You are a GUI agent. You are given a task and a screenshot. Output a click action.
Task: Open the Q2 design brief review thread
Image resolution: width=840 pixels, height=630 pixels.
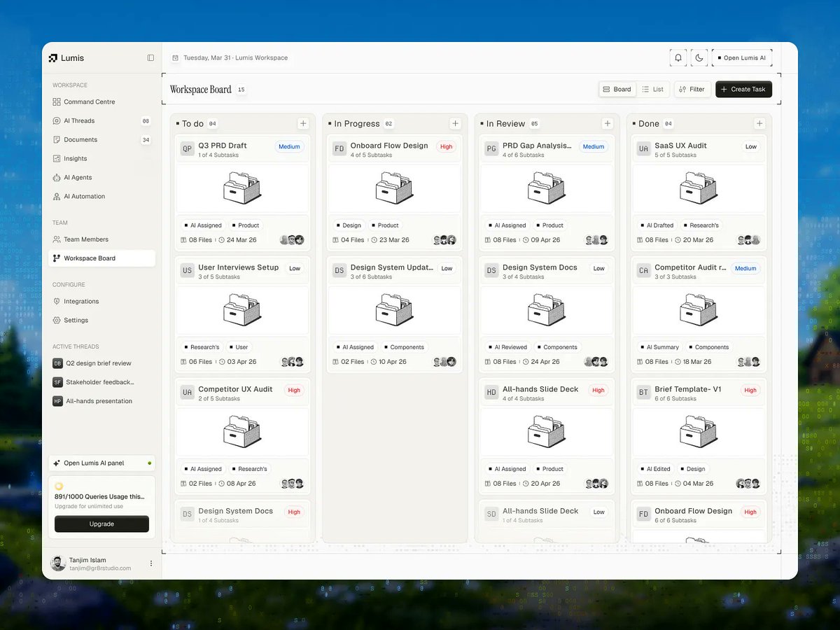(101, 363)
